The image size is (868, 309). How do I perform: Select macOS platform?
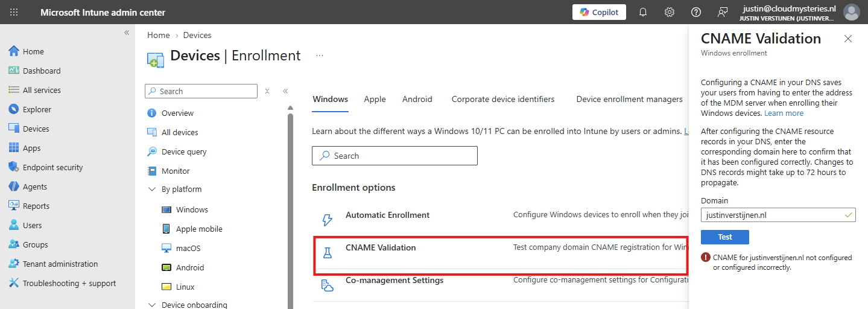(188, 248)
